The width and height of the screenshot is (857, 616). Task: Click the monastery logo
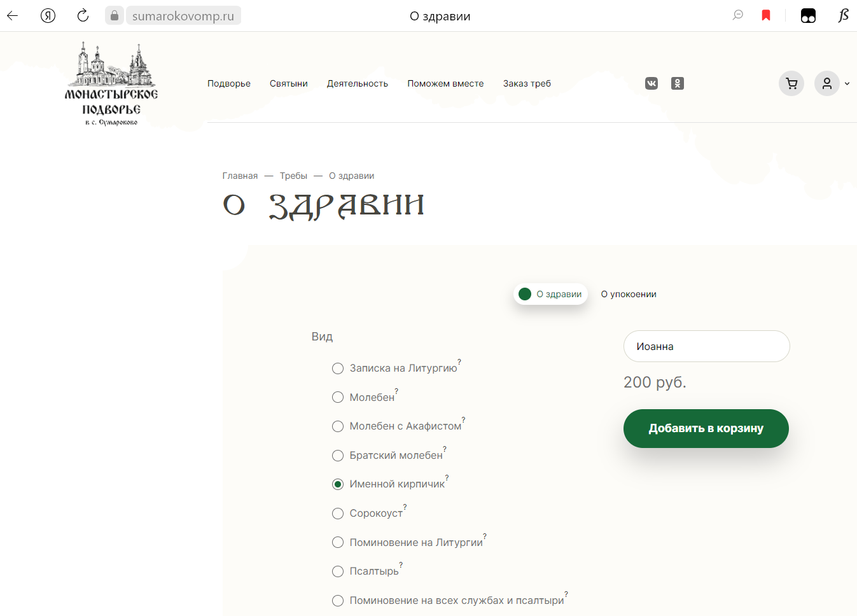pos(110,83)
